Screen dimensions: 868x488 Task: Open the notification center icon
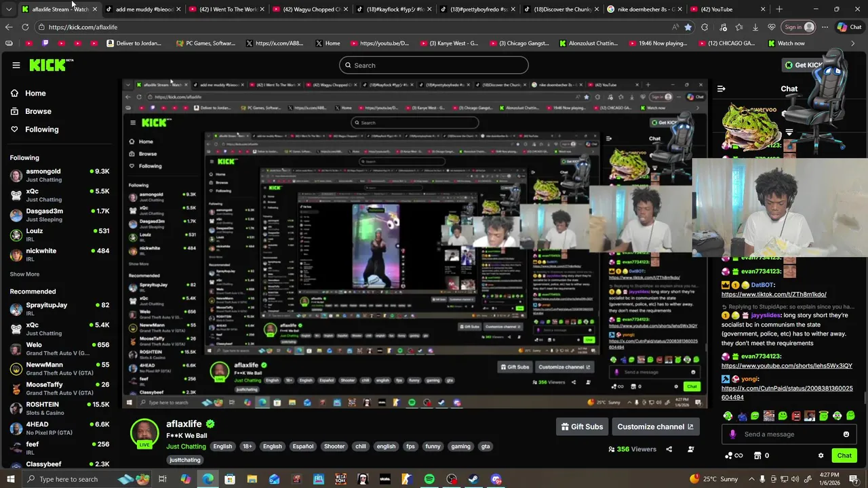tap(854, 479)
